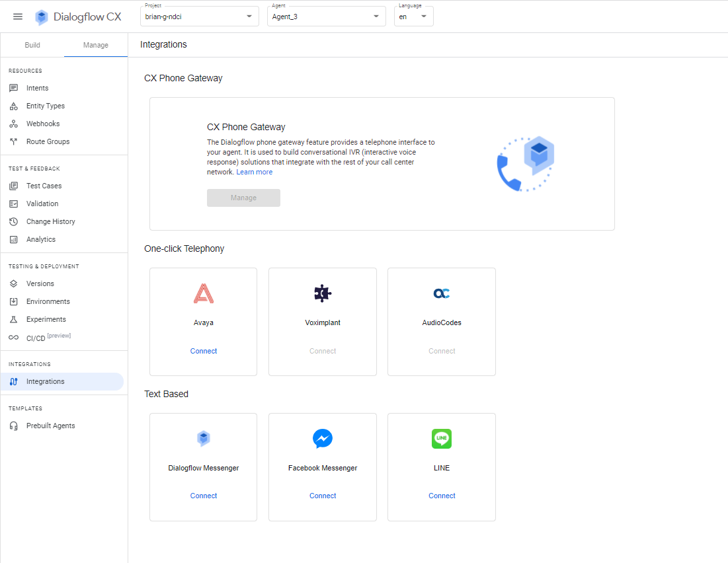Image resolution: width=728 pixels, height=563 pixels.
Task: Click the Learn more link
Action: pos(255,172)
